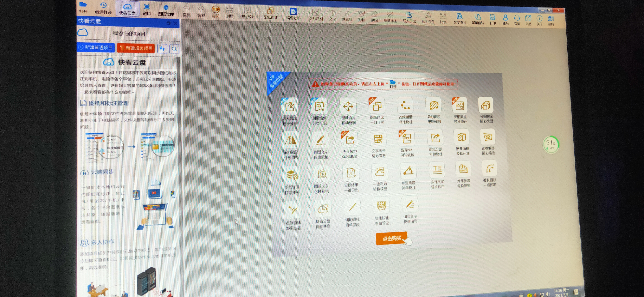Select the 高清PDF 说转就转 feature icon

(407, 138)
